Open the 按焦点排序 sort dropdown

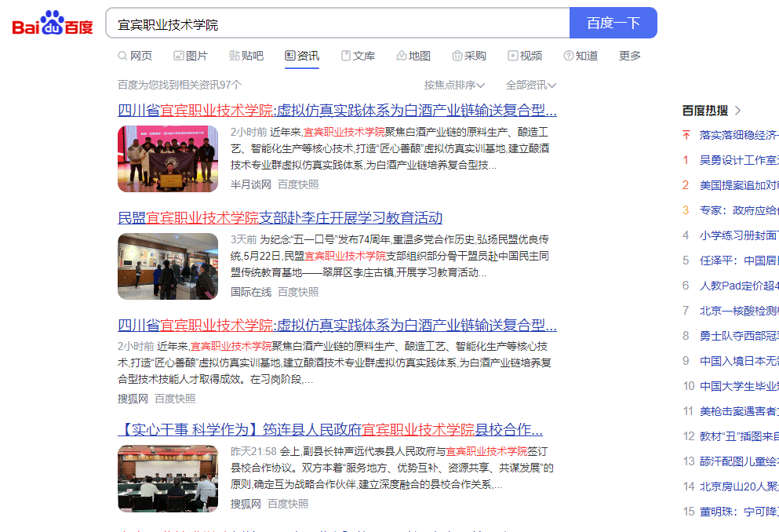[x=454, y=85]
